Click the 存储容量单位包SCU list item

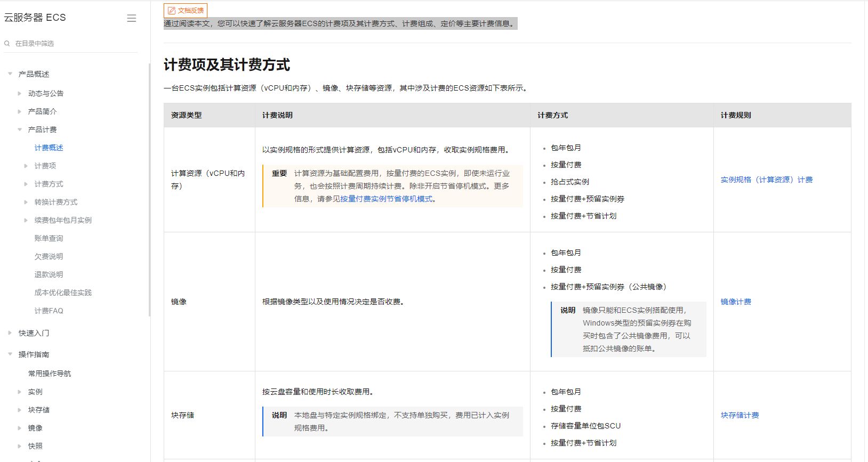pyautogui.click(x=586, y=426)
